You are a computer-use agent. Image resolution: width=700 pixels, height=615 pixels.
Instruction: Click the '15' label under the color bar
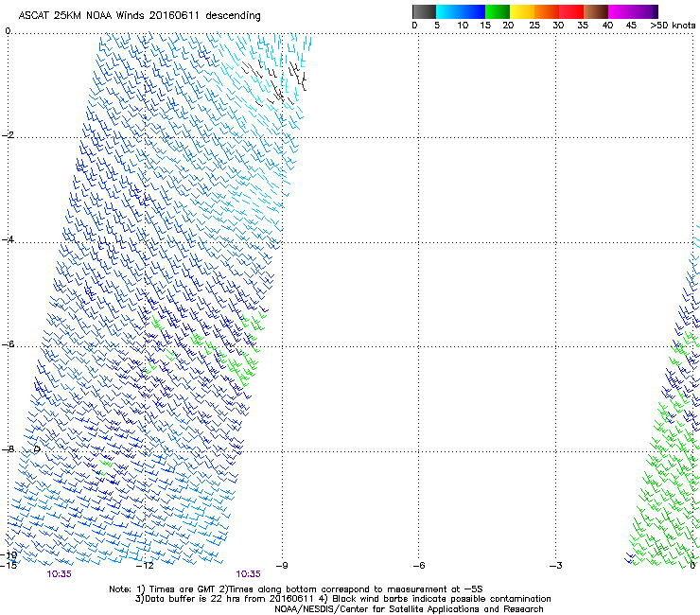point(485,26)
